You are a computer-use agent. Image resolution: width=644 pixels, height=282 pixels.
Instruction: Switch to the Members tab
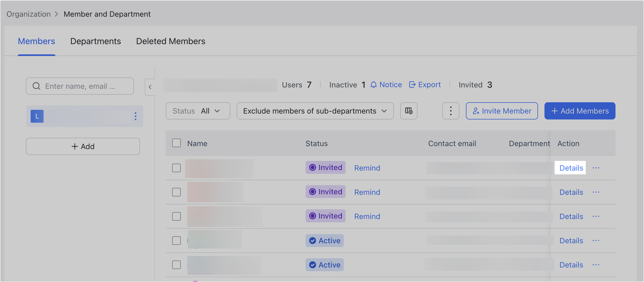pyautogui.click(x=37, y=41)
